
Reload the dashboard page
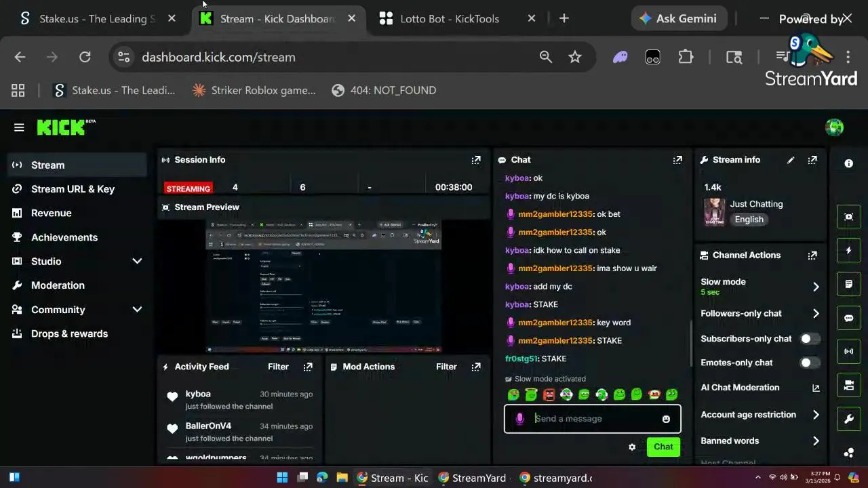coord(85,57)
